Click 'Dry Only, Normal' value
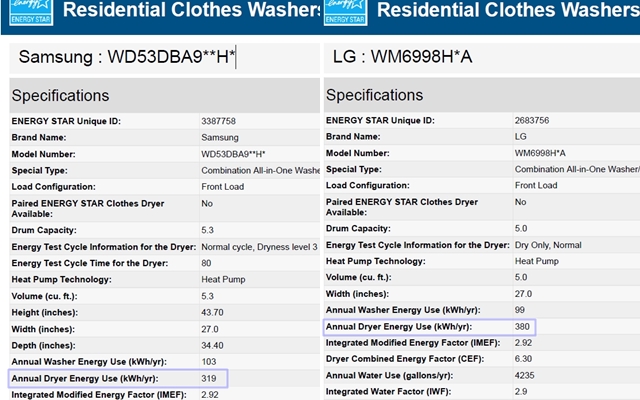Screen dimensions: 640x400 click(x=548, y=245)
